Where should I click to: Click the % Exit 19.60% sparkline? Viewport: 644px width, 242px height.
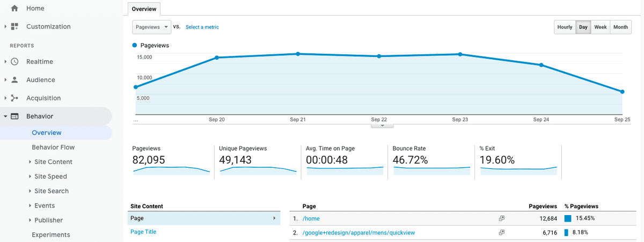point(519,170)
